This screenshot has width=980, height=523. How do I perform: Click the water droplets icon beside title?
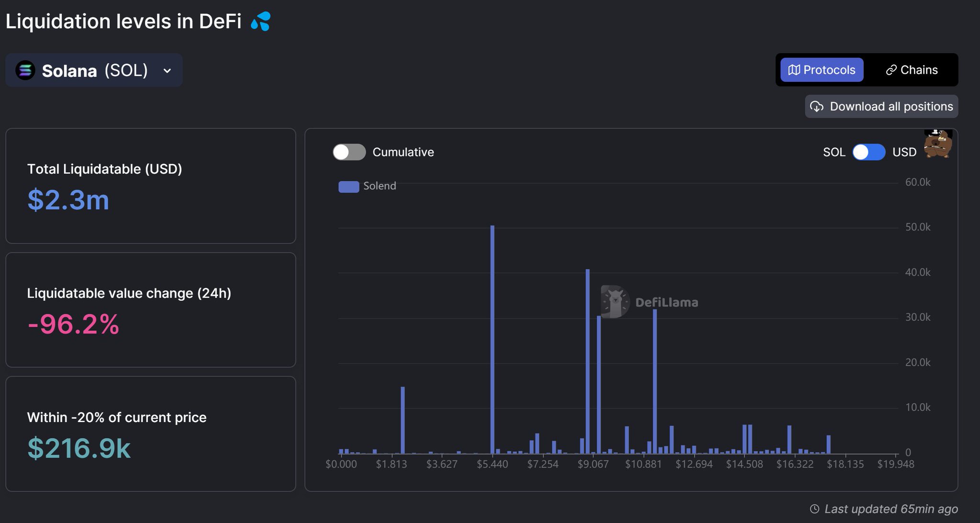pos(261,22)
